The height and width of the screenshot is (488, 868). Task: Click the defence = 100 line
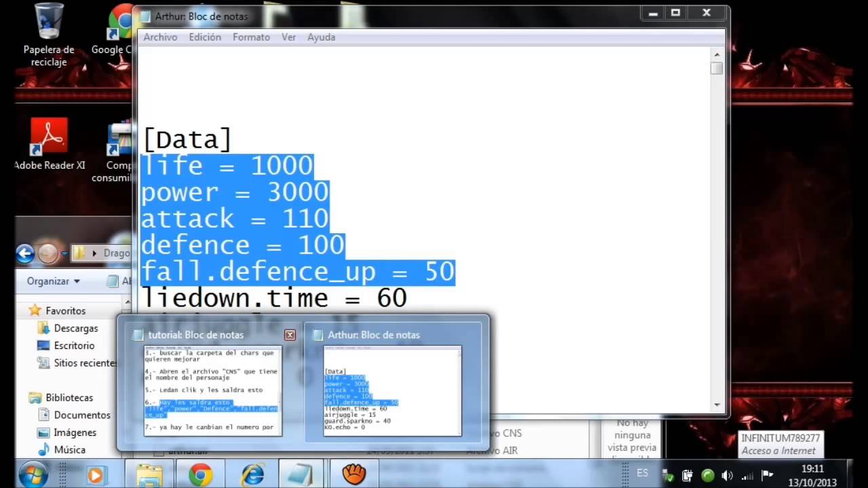(x=243, y=245)
